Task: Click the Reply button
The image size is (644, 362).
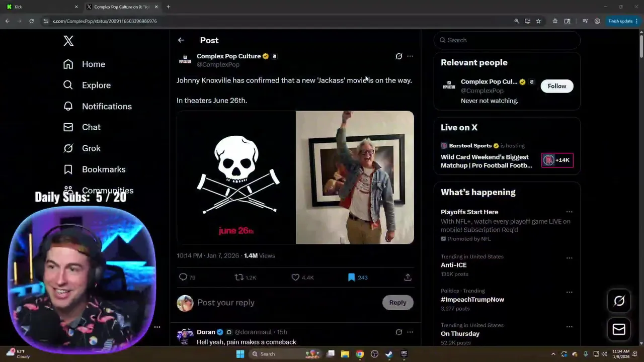Action: [x=397, y=303]
